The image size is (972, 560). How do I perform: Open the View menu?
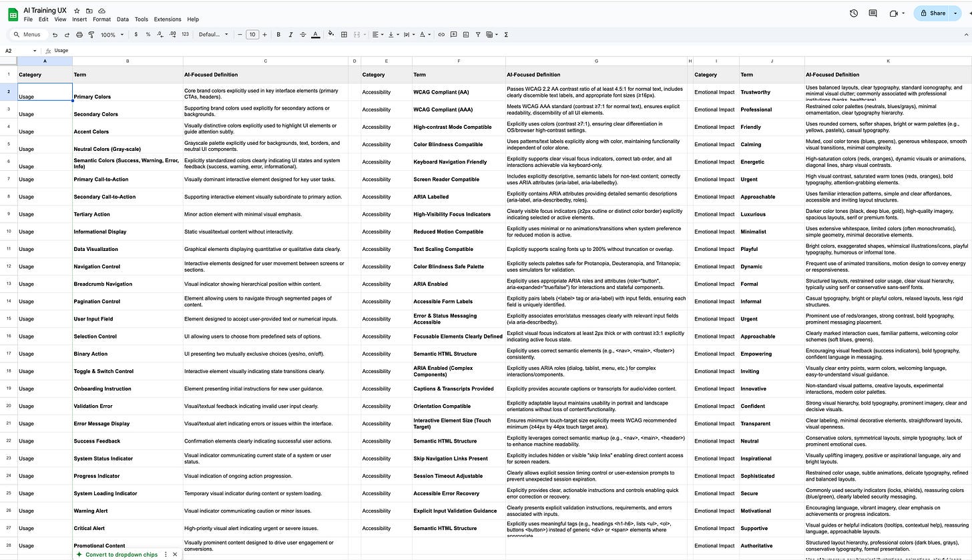(60, 19)
